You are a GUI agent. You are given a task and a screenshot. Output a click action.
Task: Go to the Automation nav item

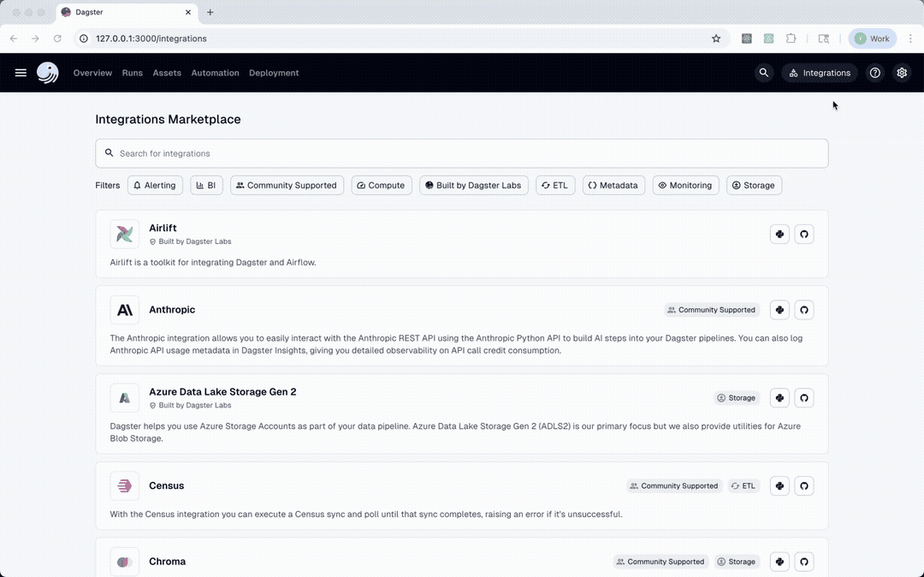pos(215,73)
